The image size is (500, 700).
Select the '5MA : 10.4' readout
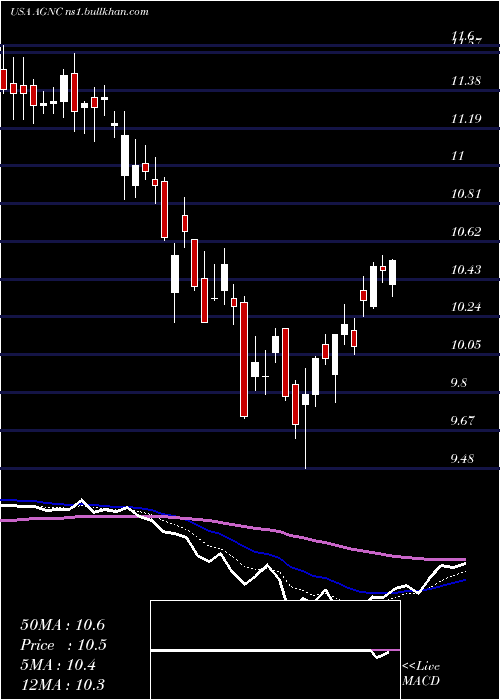click(x=58, y=665)
